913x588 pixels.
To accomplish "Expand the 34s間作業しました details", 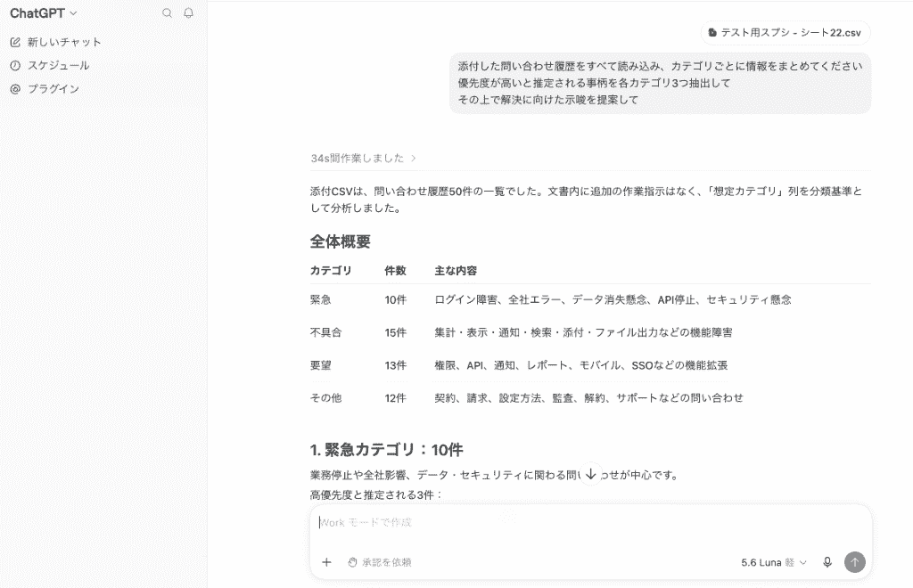I will (364, 158).
